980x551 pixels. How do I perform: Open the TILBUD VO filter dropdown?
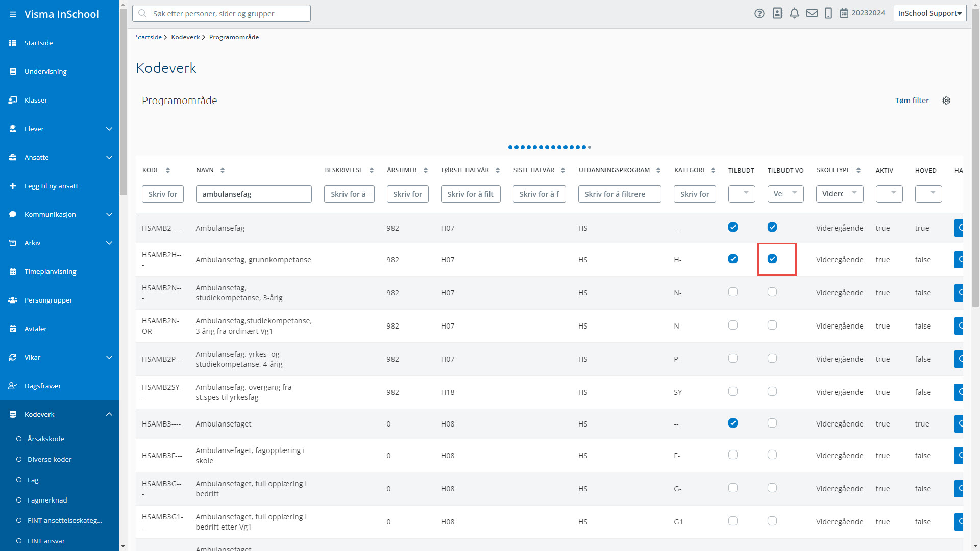pyautogui.click(x=786, y=194)
